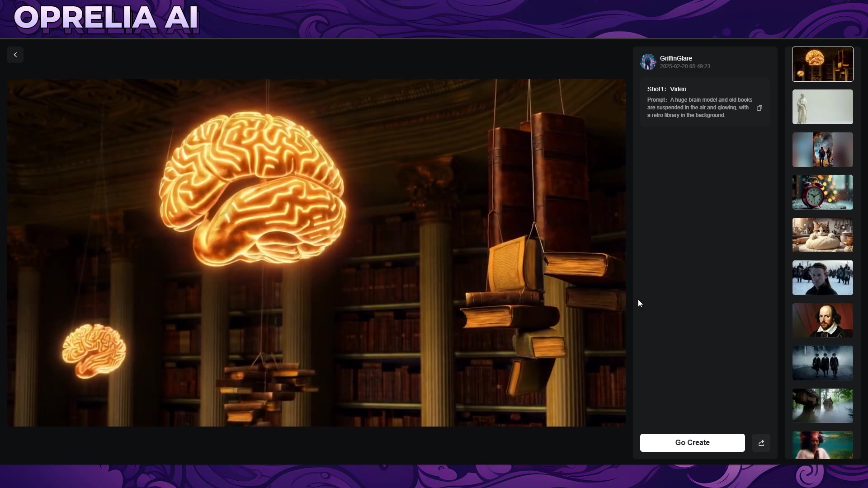This screenshot has width=868, height=488.
Task: Open the man in snowy battlefield thumbnail
Action: click(x=823, y=278)
